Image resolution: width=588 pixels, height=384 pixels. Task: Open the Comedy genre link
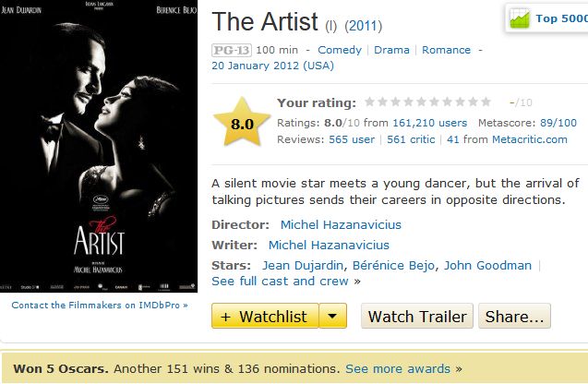(x=340, y=50)
